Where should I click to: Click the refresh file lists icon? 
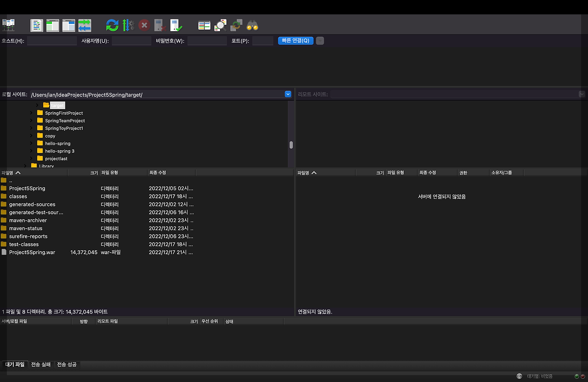112,25
